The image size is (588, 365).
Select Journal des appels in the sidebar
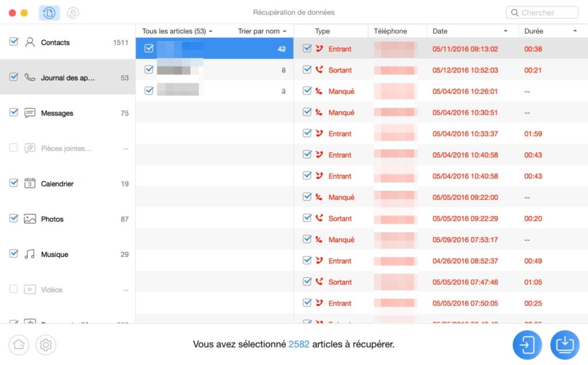(x=68, y=78)
